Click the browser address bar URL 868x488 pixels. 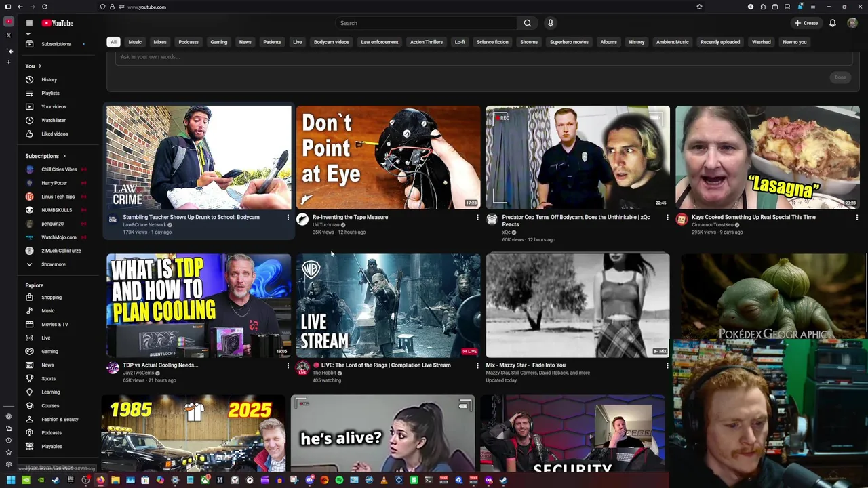pyautogui.click(x=146, y=7)
